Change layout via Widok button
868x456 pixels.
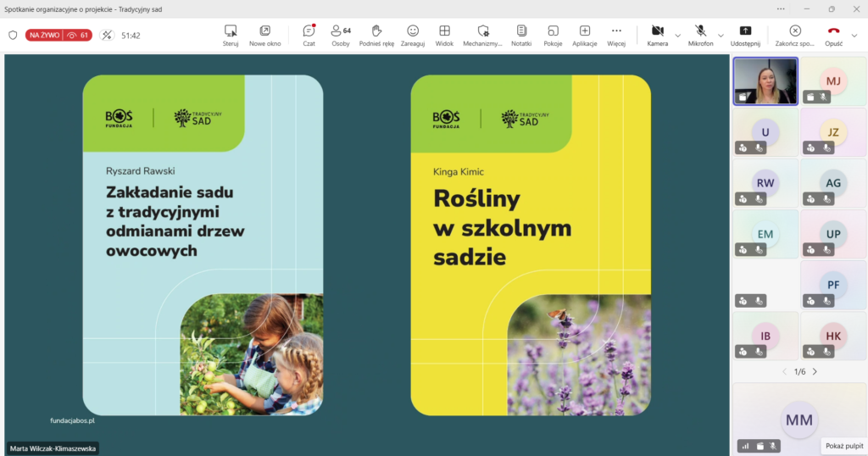pyautogui.click(x=444, y=36)
